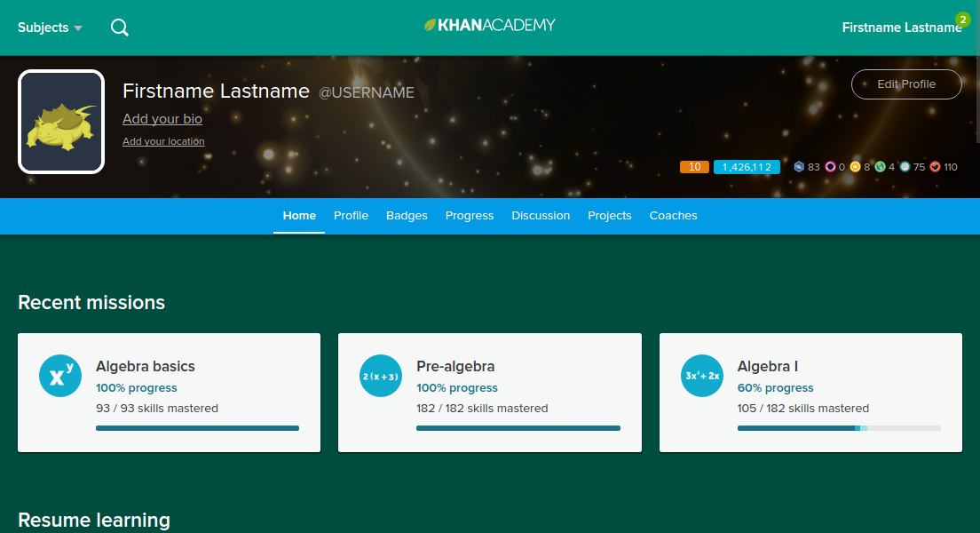Image resolution: width=980 pixels, height=533 pixels.
Task: Click the meteorite badge icon
Action: point(936,166)
